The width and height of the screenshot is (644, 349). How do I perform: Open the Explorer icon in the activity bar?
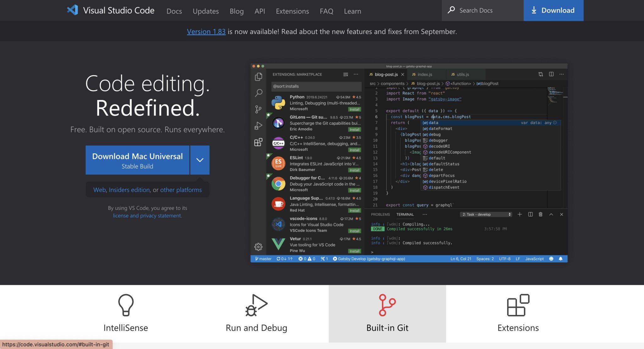(258, 76)
